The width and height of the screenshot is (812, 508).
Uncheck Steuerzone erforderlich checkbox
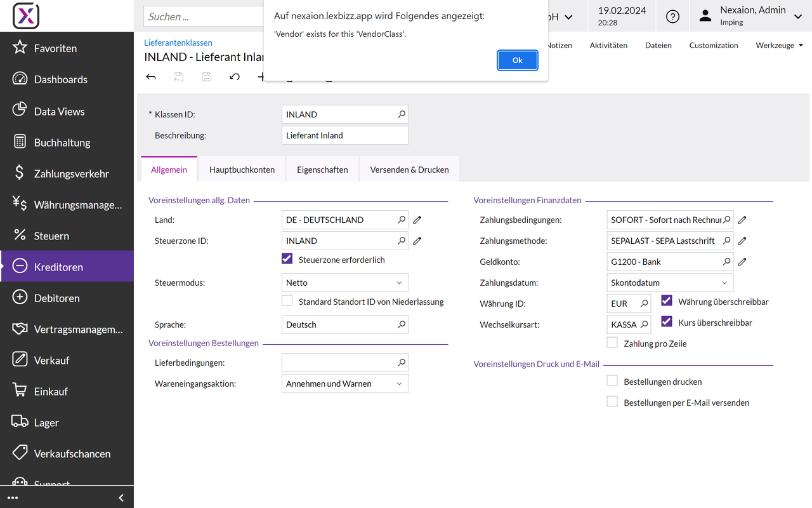pyautogui.click(x=287, y=259)
